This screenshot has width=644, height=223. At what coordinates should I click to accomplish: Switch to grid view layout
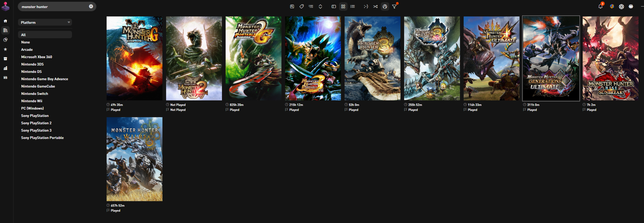click(x=343, y=6)
